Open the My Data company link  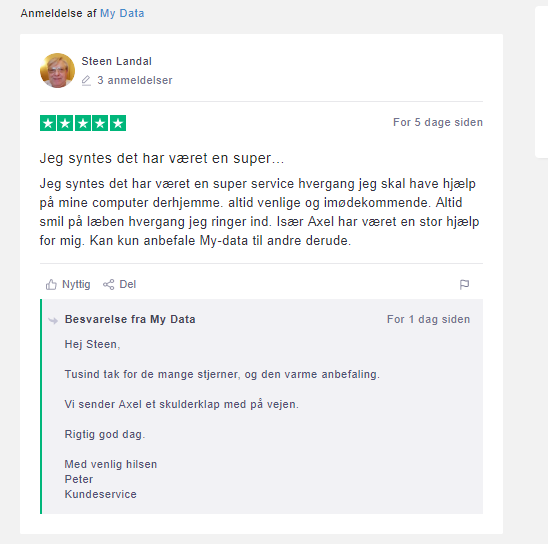click(122, 13)
